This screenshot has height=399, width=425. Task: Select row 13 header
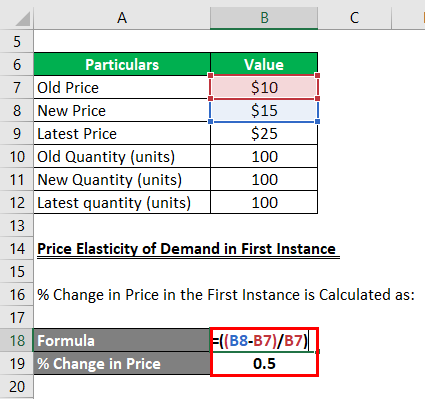pos(17,225)
